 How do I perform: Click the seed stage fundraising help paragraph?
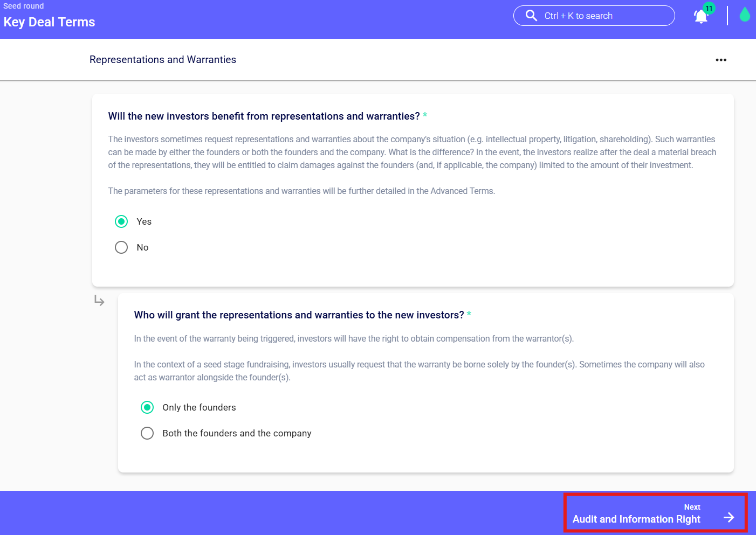tap(419, 371)
